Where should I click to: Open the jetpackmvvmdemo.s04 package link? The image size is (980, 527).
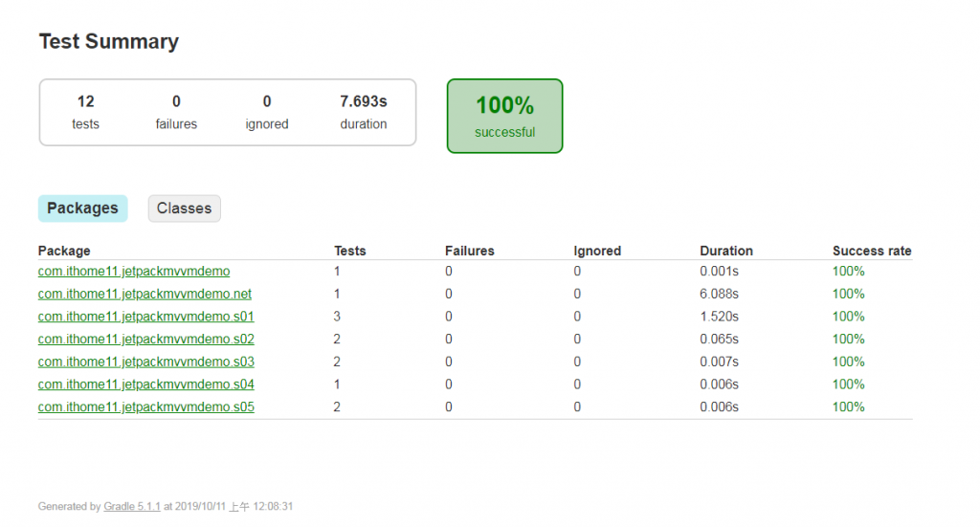click(x=145, y=384)
